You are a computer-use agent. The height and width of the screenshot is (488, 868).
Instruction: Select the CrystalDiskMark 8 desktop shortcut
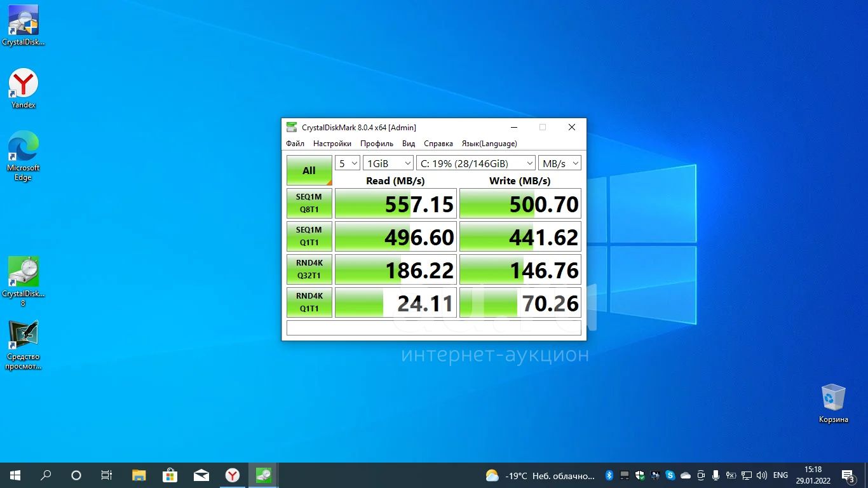pos(24,282)
